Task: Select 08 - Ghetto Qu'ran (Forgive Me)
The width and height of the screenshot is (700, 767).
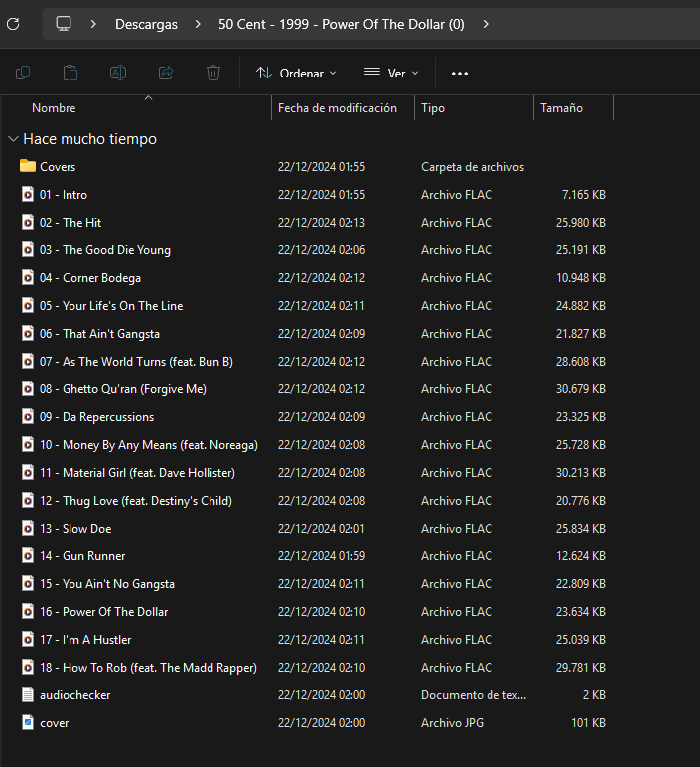Action: (x=123, y=389)
